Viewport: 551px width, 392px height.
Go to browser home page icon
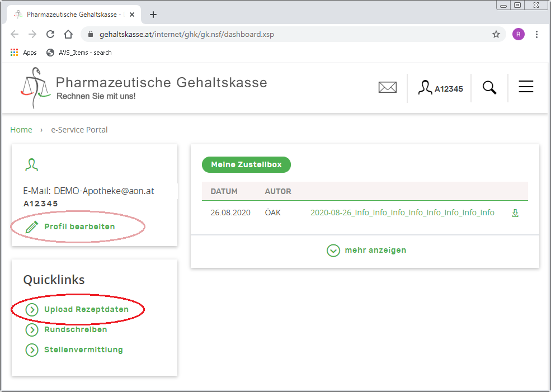[68, 34]
